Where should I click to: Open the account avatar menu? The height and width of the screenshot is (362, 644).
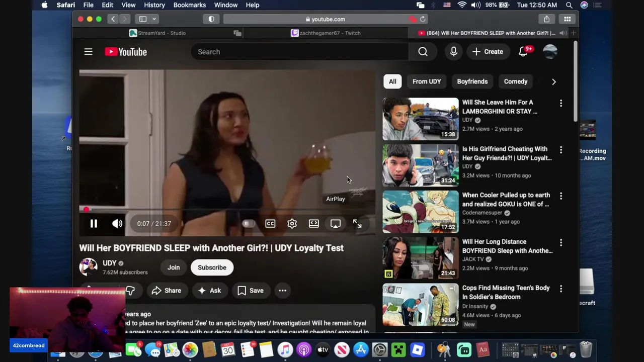click(550, 52)
